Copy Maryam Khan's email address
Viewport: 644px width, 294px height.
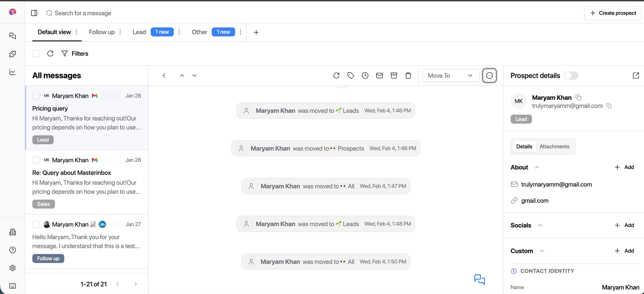tap(609, 106)
